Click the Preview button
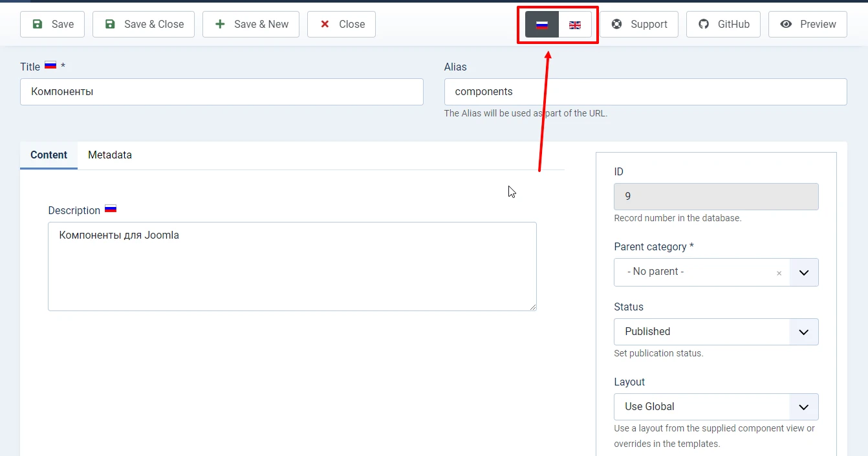This screenshot has height=456, width=868. 808,24
